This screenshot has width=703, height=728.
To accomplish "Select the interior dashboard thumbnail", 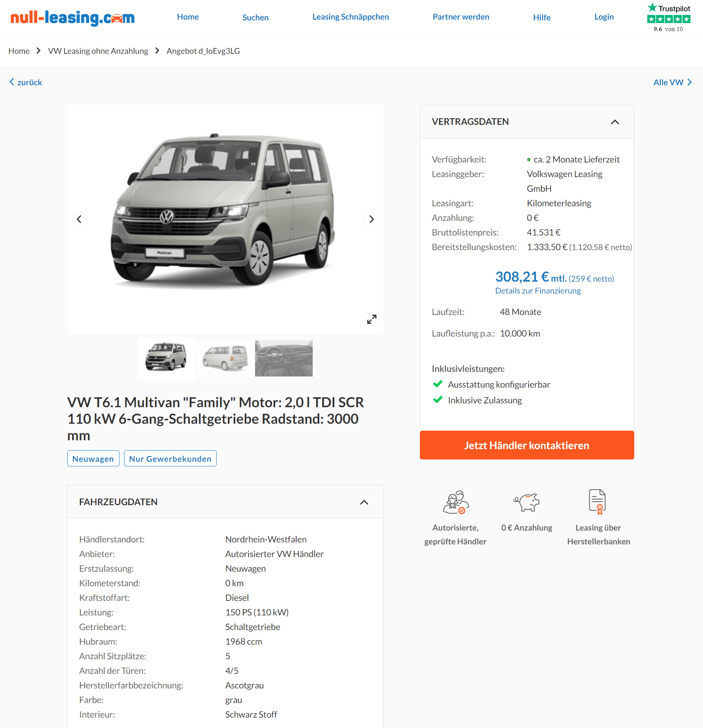I will pos(284,358).
